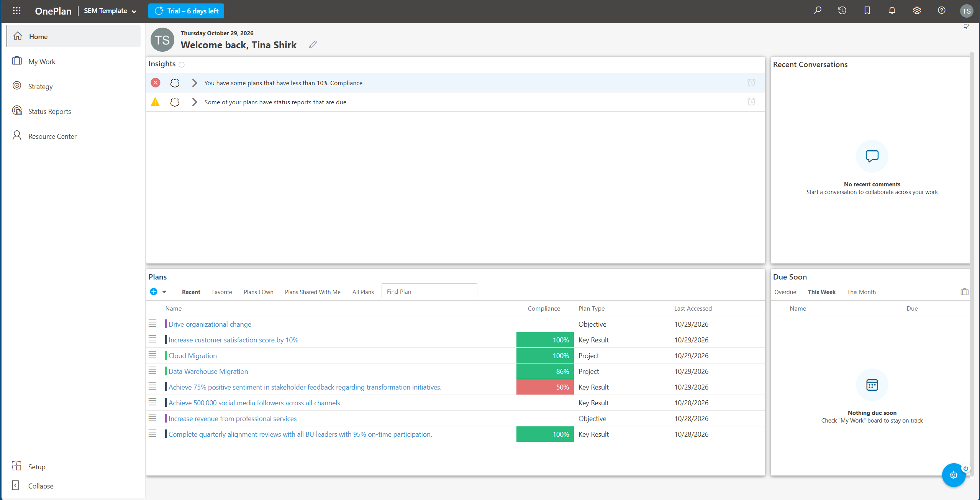Expand the less than 10% Compliance insight
The image size is (980, 500).
(x=195, y=83)
